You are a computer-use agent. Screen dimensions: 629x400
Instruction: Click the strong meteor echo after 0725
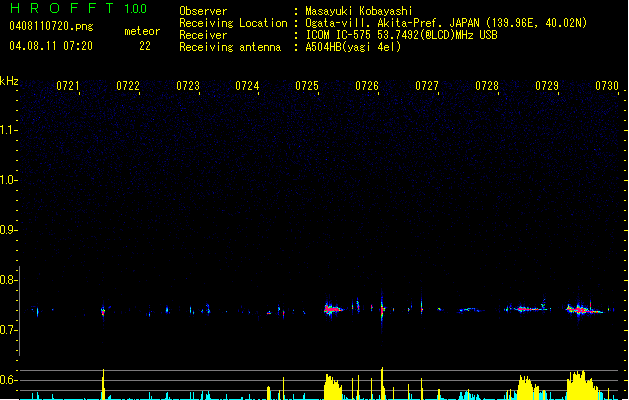pos(333,309)
